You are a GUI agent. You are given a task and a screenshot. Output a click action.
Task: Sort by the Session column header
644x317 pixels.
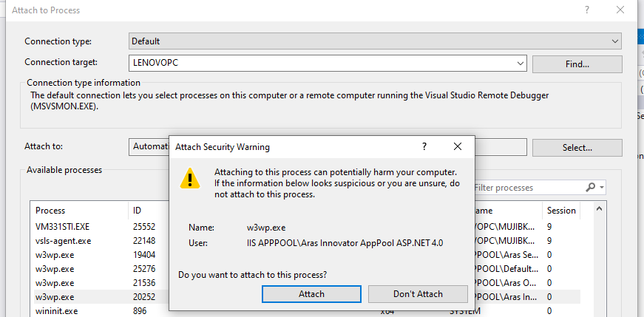click(561, 211)
